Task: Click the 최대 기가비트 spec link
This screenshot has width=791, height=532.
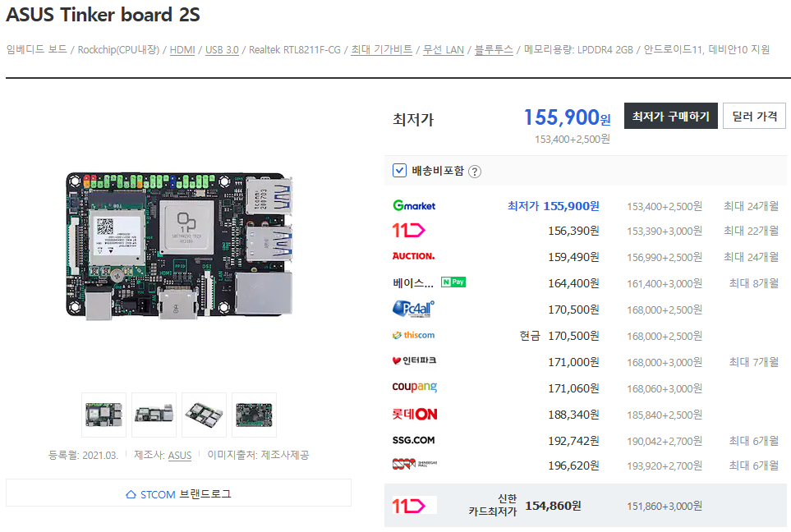Action: (381, 49)
